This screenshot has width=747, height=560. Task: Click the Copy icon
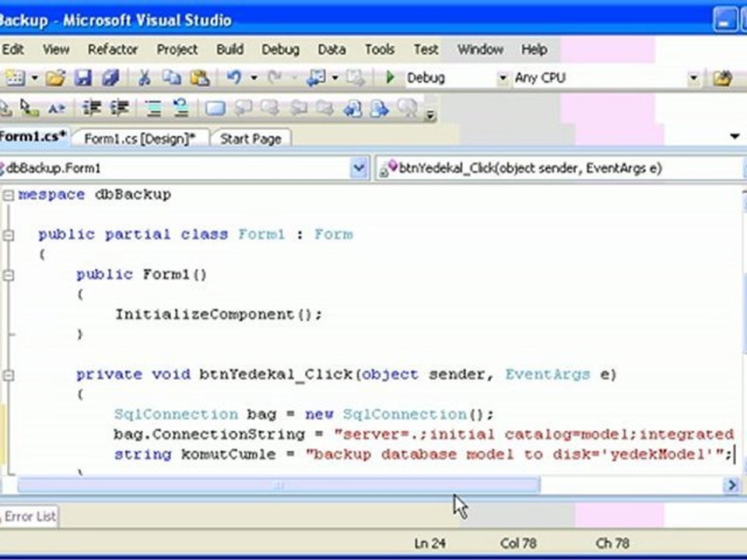coord(171,78)
